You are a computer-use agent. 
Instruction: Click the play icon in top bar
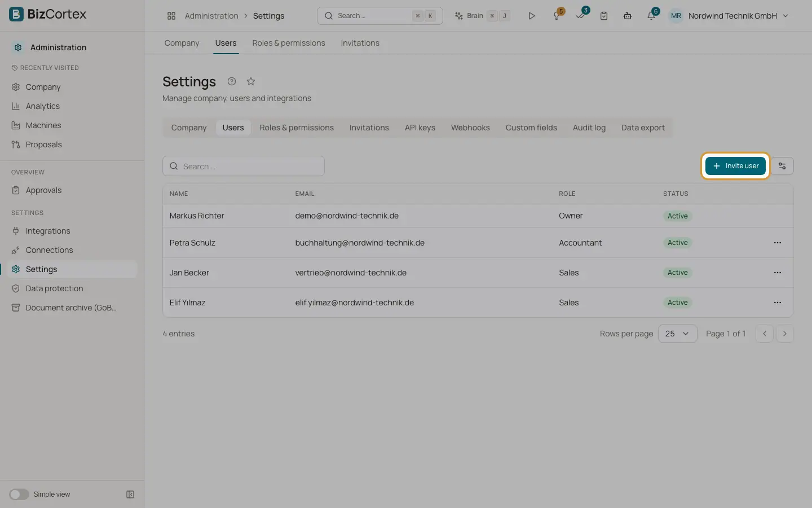coord(531,16)
